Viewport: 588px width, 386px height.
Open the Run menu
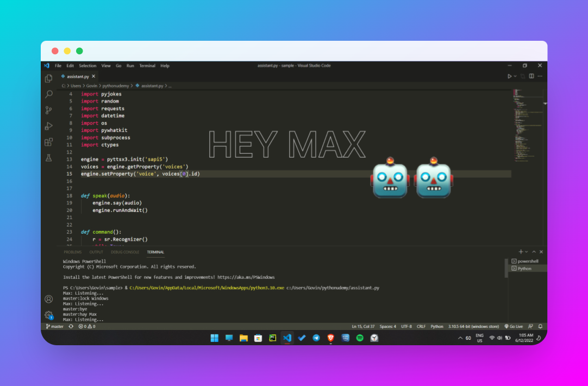pos(130,66)
